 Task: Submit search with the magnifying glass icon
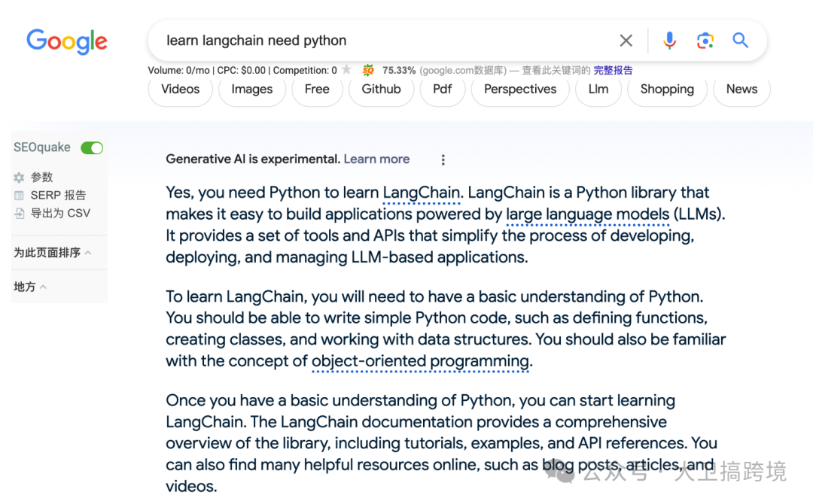point(741,41)
